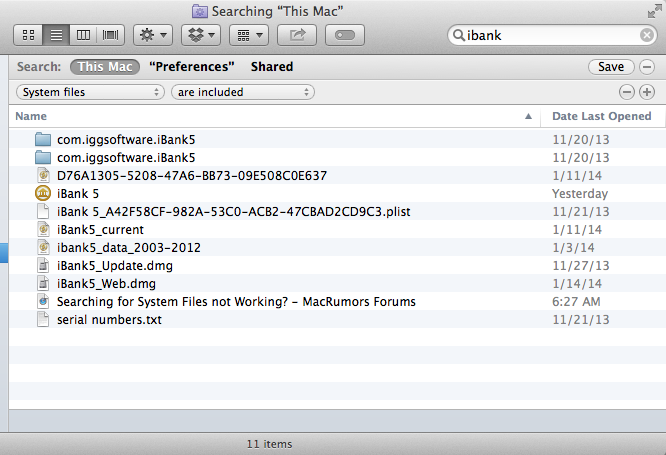
Task: Click the 1/3/14 date cell
Action: click(x=573, y=248)
